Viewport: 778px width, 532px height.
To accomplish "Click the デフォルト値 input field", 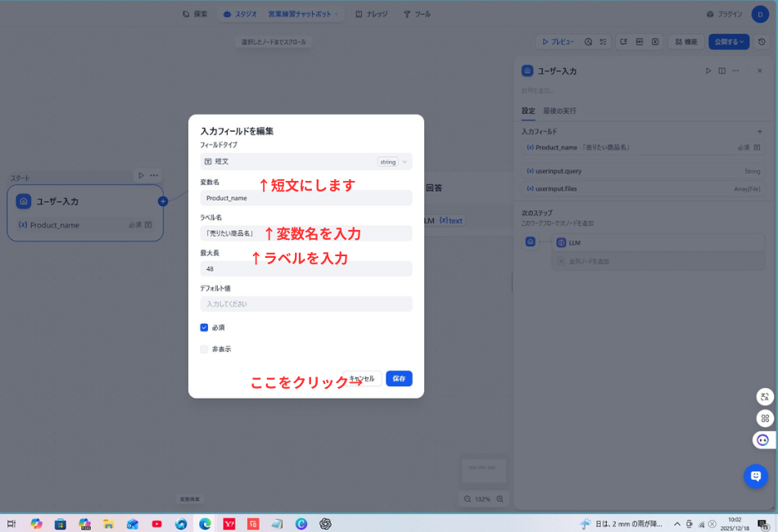I will click(x=305, y=304).
